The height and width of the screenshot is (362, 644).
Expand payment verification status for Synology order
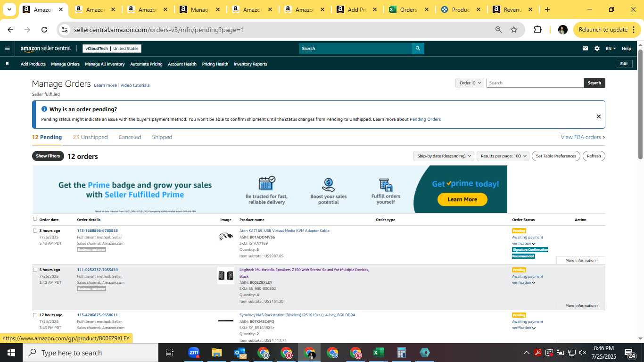(x=534, y=328)
